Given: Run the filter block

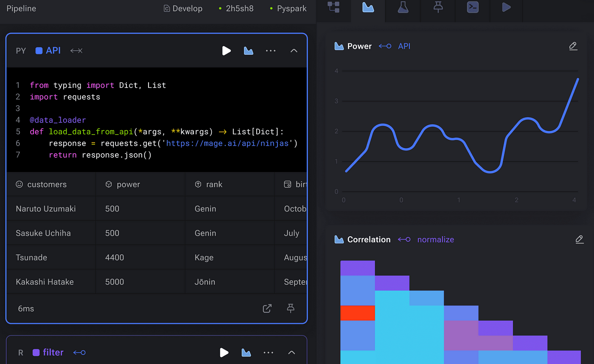Looking at the screenshot, I should coord(224,353).
